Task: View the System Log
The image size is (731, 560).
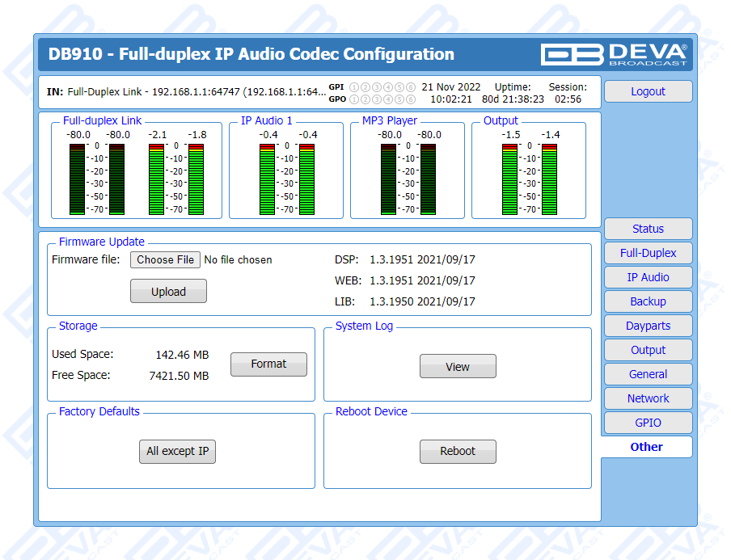Action: (458, 367)
